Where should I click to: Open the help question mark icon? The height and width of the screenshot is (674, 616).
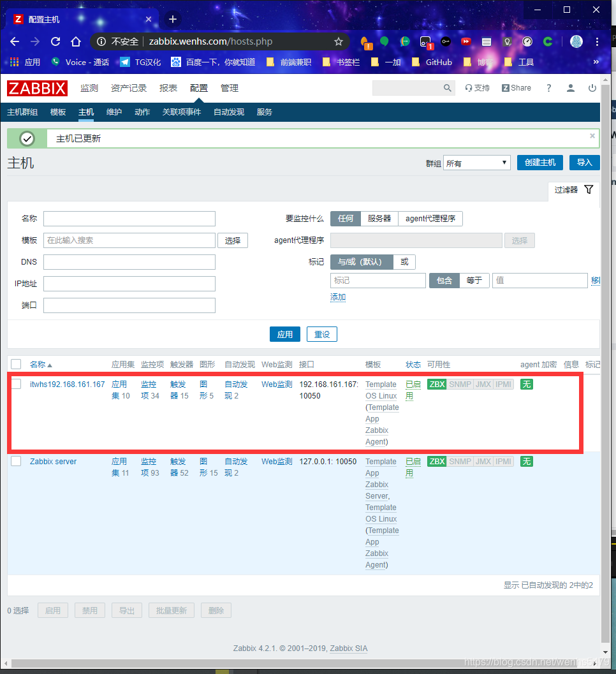548,88
